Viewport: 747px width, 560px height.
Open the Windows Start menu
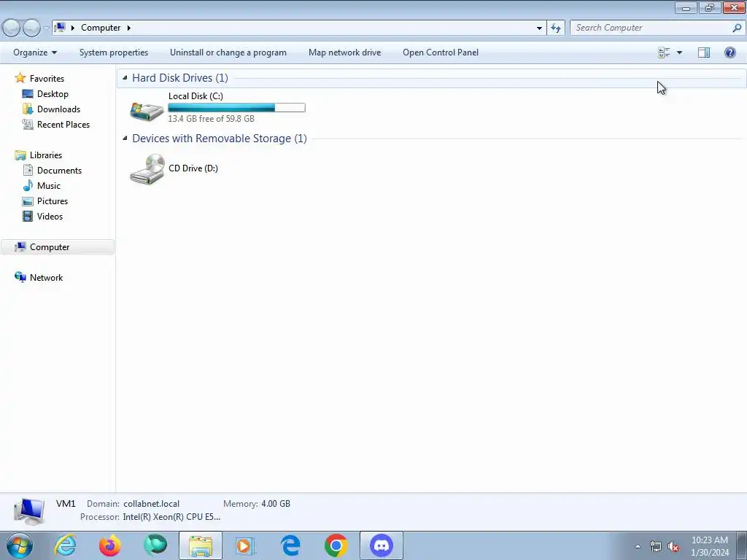pyautogui.click(x=20, y=545)
